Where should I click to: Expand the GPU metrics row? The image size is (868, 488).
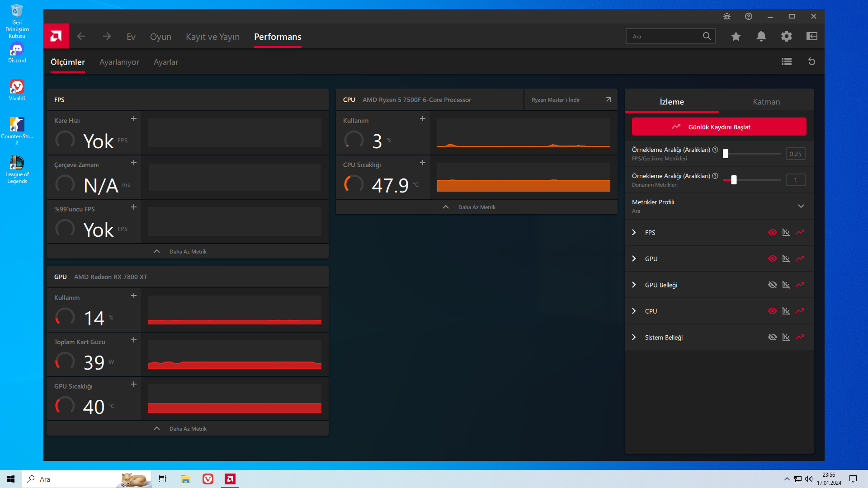pos(634,258)
